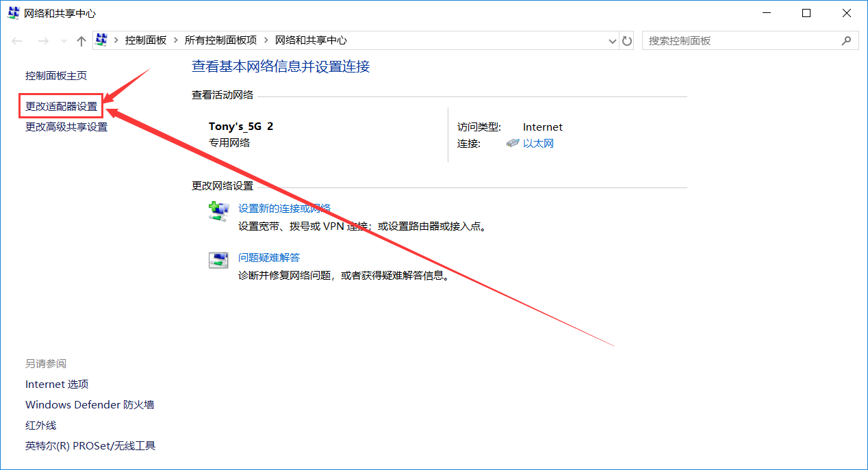Select 所有控制面板项 in the breadcrumb
The image size is (868, 470).
click(220, 41)
